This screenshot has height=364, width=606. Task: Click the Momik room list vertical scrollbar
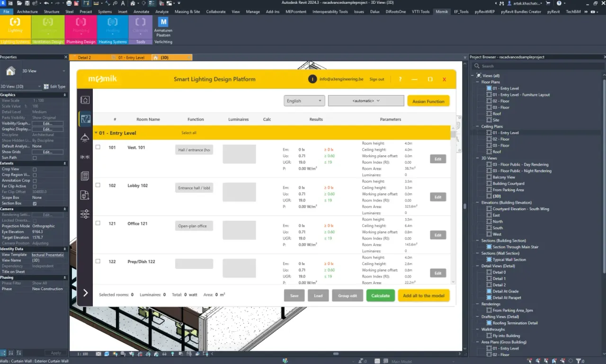[x=453, y=134]
